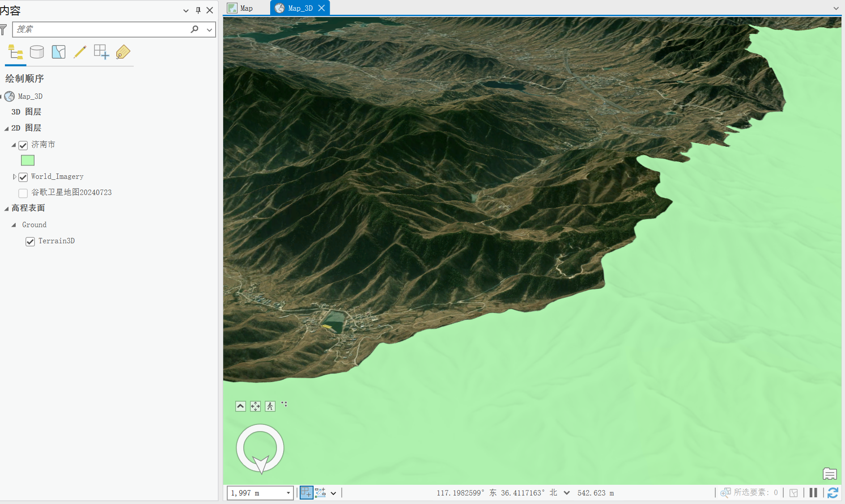The image size is (845, 504).
Task: Collapse the navigator with the up arrow
Action: point(241,406)
